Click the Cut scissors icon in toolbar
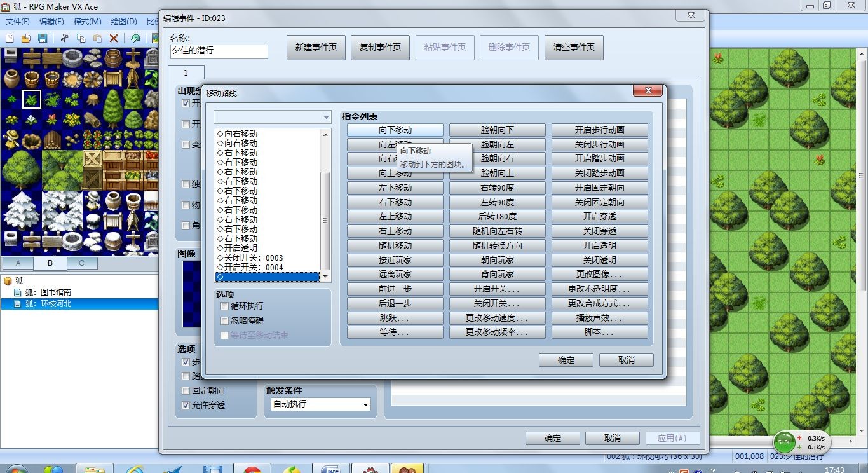 64,38
